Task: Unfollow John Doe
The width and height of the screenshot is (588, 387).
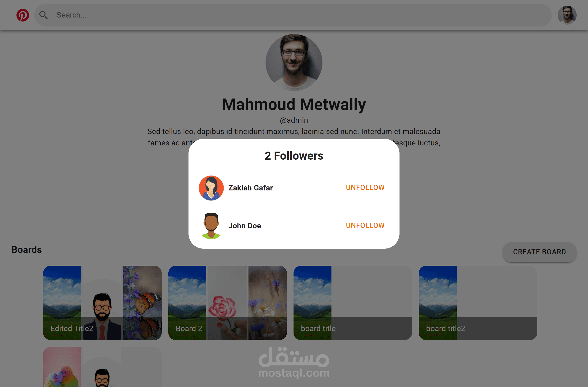Action: [365, 225]
